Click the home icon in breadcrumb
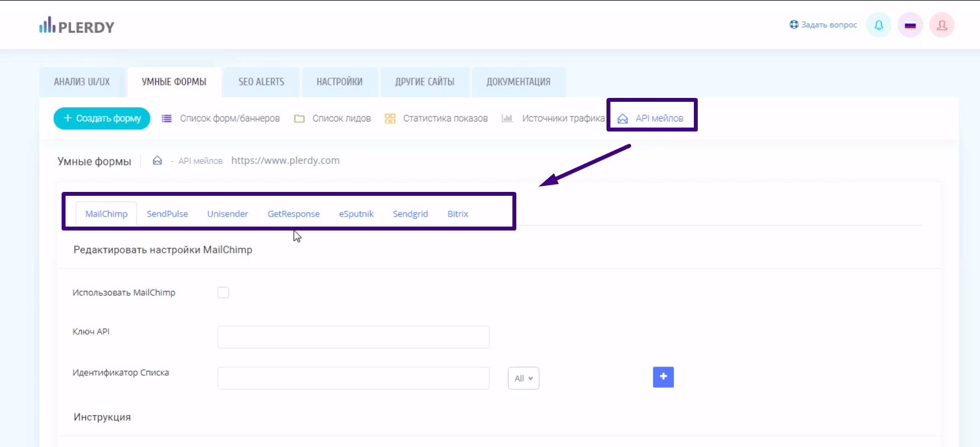Viewport: 980px width, 447px height. pyautogui.click(x=157, y=161)
